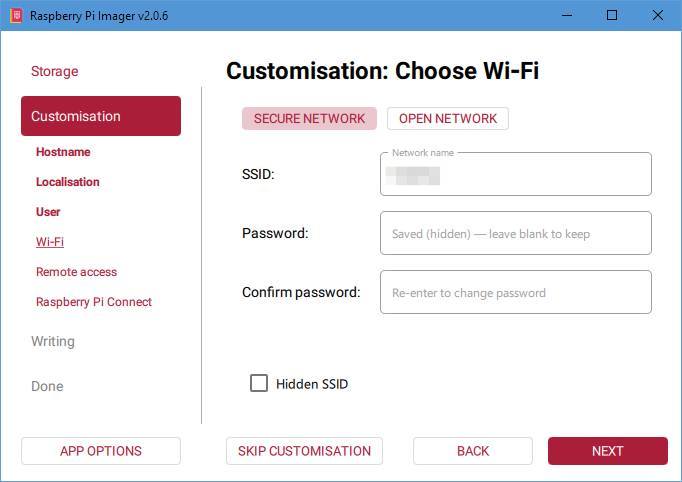Open the Remote access section
Viewport: 682px width, 482px height.
point(76,272)
